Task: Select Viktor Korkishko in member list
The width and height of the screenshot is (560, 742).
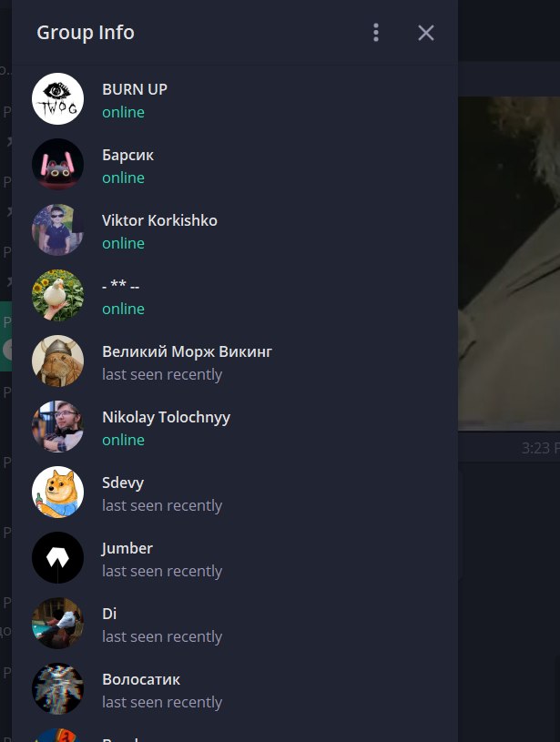Action: point(234,229)
